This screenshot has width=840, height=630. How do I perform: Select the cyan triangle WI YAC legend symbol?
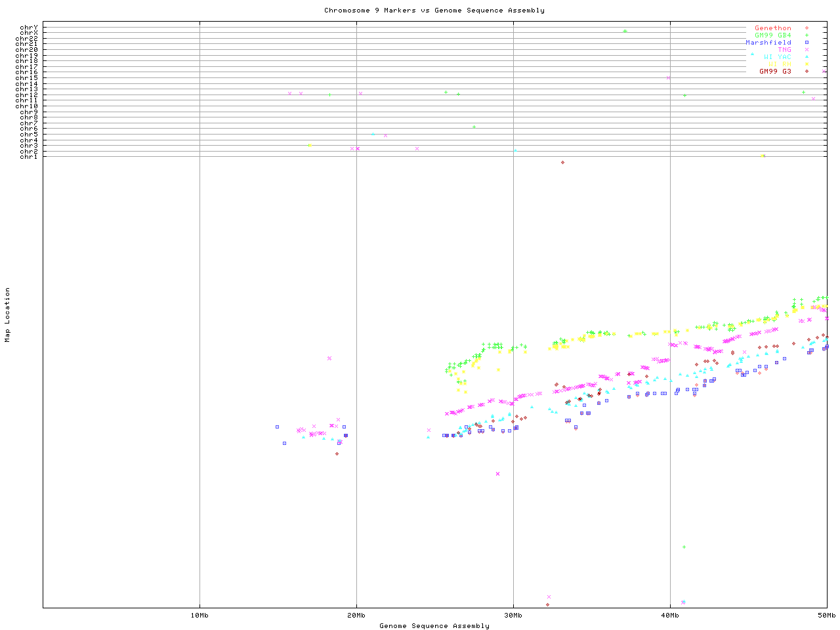coord(807,57)
